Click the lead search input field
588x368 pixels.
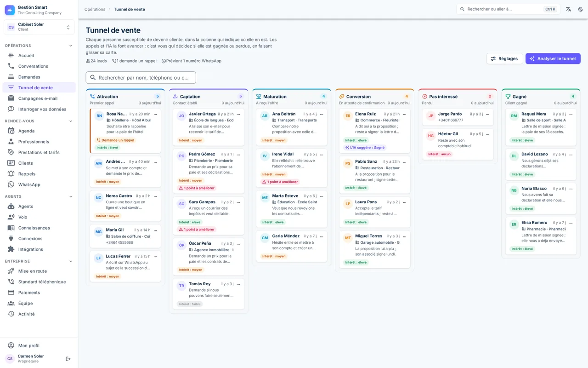pos(141,78)
